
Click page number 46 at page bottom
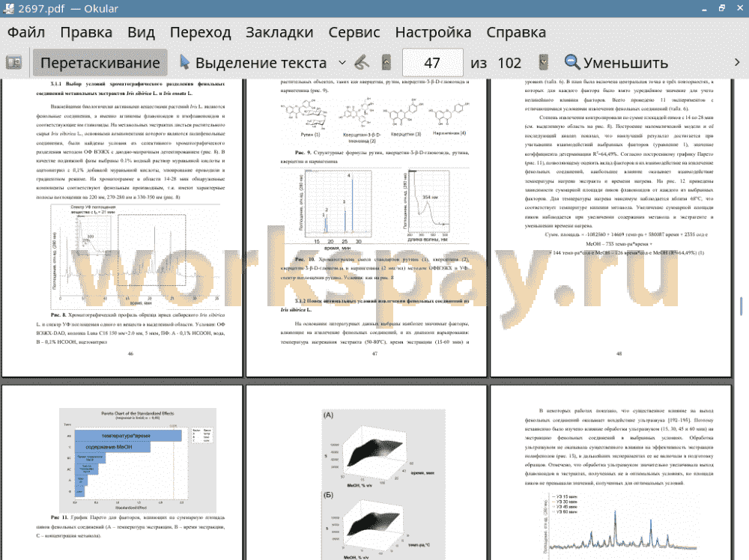(130, 354)
